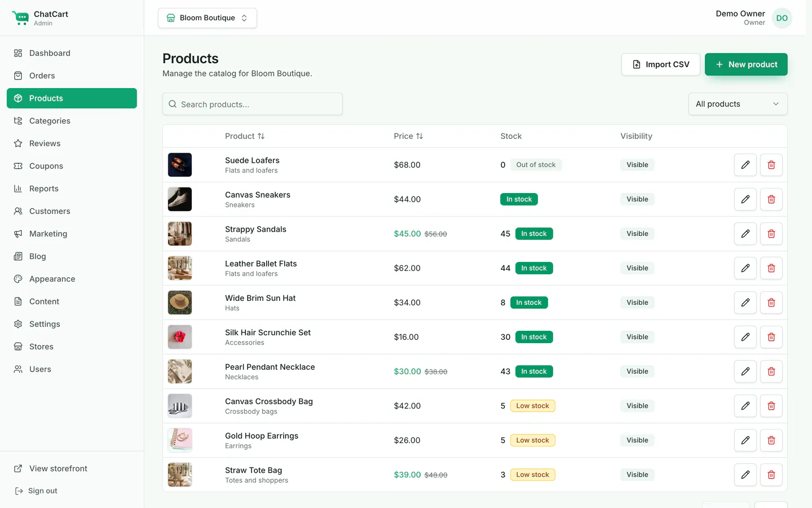The width and height of the screenshot is (812, 508).
Task: Click the Import CSV button
Action: tap(660, 64)
